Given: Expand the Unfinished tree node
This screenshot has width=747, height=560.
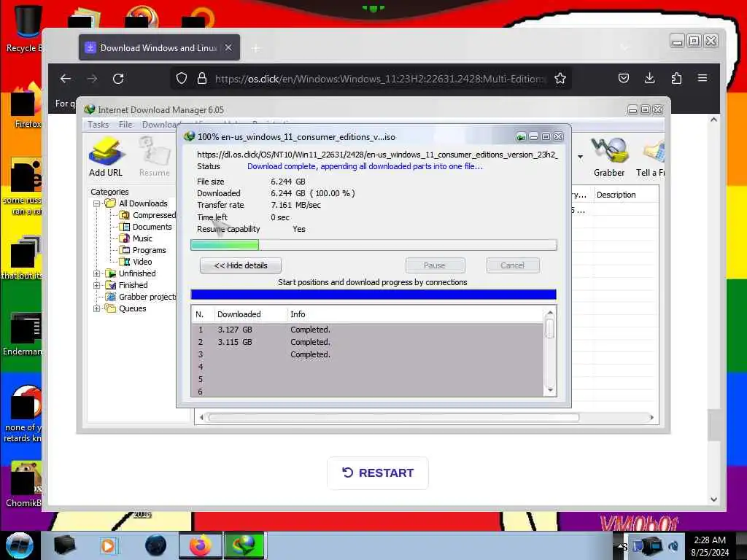Looking at the screenshot, I should [x=97, y=274].
